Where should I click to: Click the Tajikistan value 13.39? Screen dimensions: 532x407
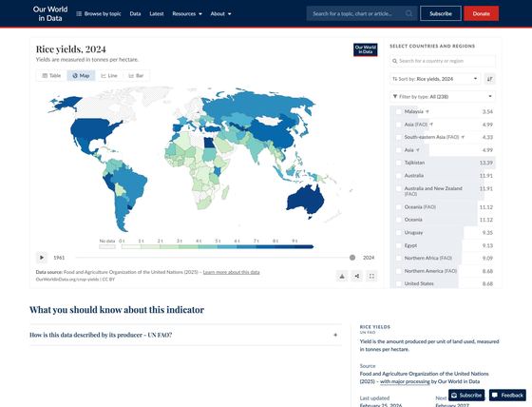486,163
